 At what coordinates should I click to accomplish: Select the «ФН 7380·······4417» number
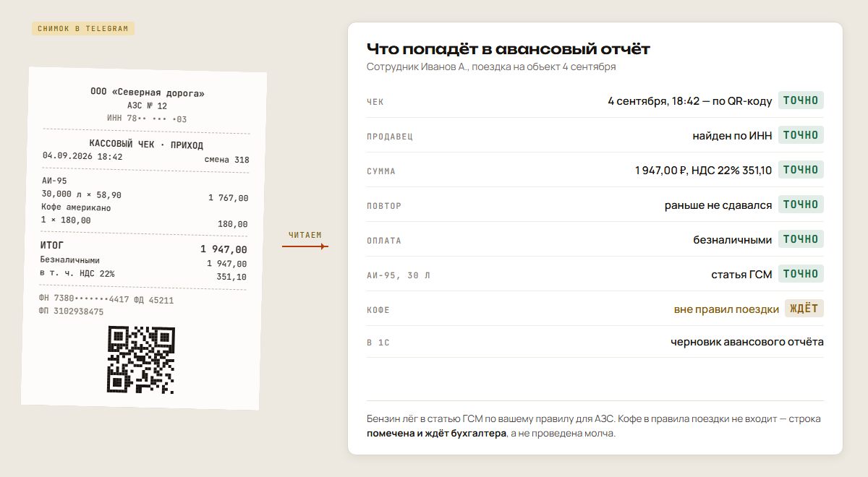point(84,298)
